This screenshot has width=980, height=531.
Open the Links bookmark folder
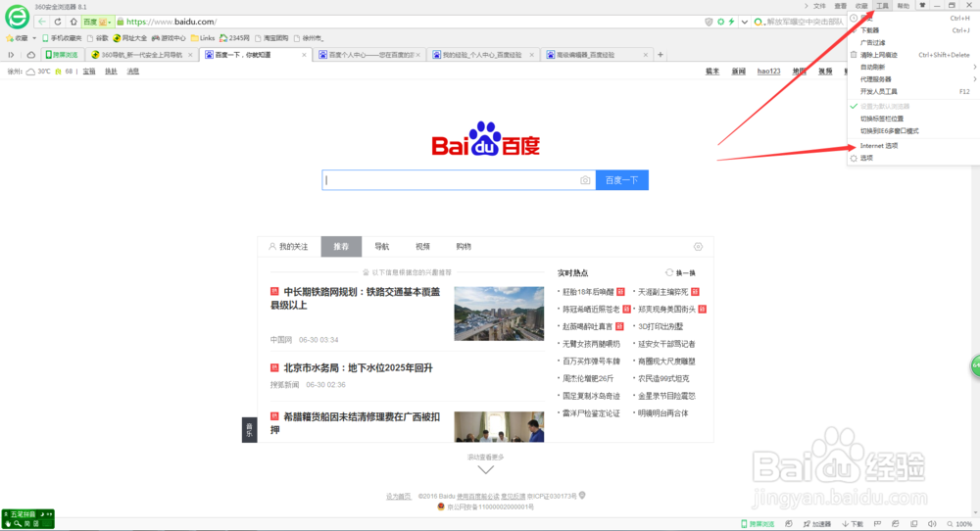(203, 38)
